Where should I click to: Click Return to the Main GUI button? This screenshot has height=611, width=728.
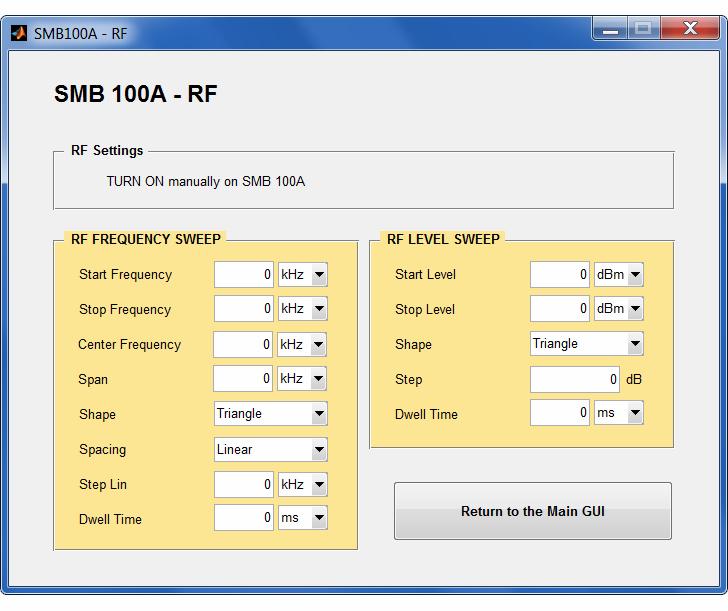tap(533, 511)
